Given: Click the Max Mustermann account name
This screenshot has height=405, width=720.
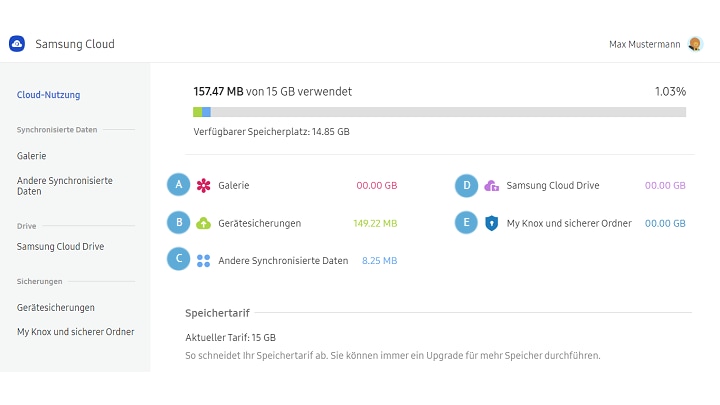Looking at the screenshot, I should (x=645, y=44).
